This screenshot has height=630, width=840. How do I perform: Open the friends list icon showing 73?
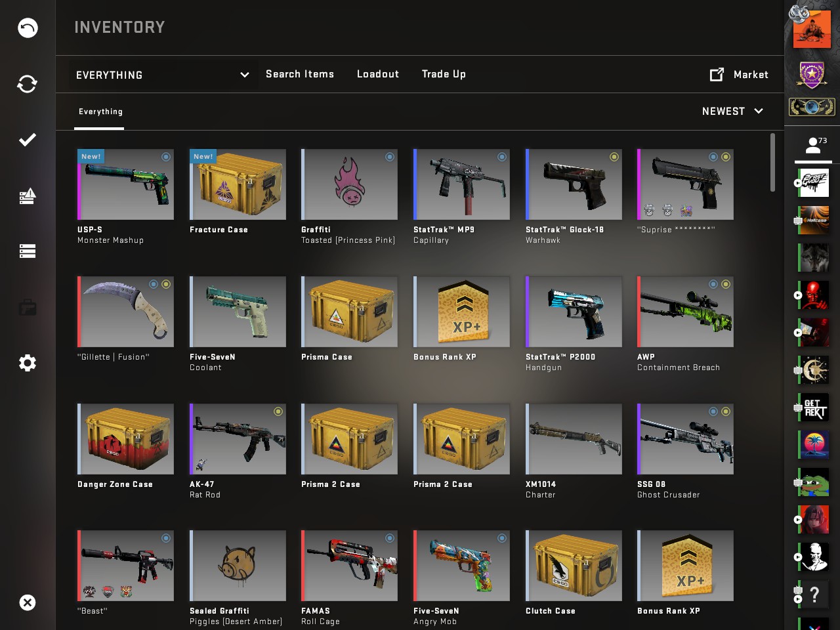(x=813, y=145)
